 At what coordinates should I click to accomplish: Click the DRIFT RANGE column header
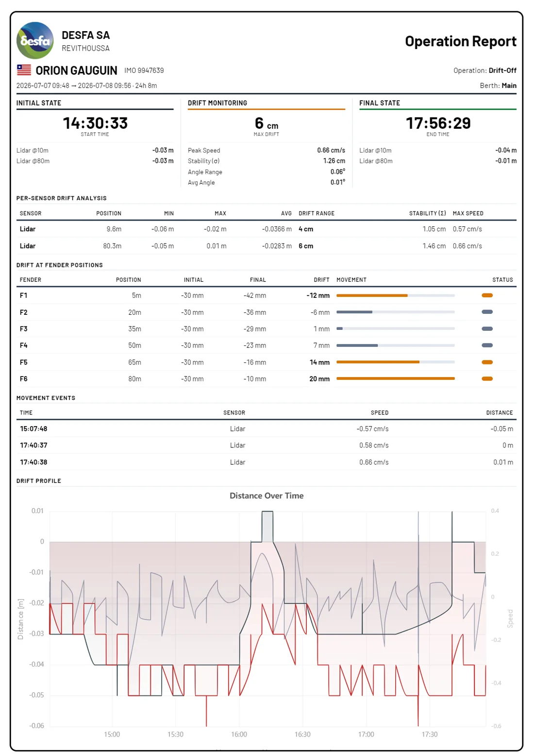tap(317, 213)
